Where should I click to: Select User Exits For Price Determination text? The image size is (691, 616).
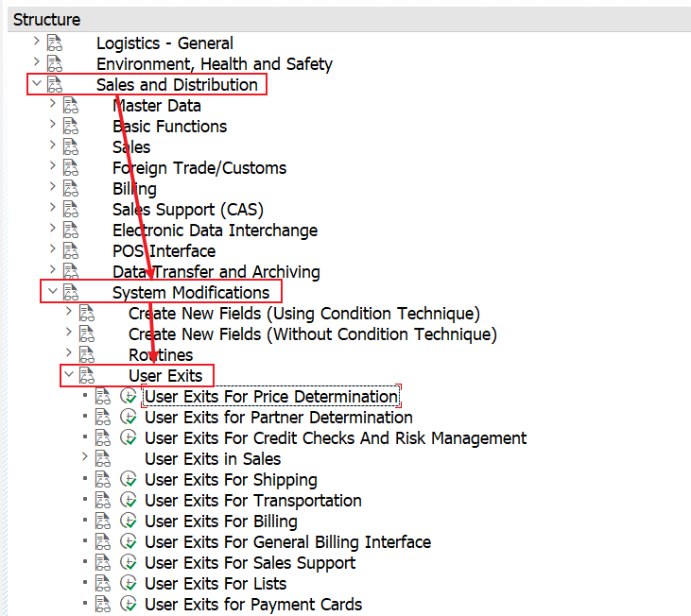271,396
